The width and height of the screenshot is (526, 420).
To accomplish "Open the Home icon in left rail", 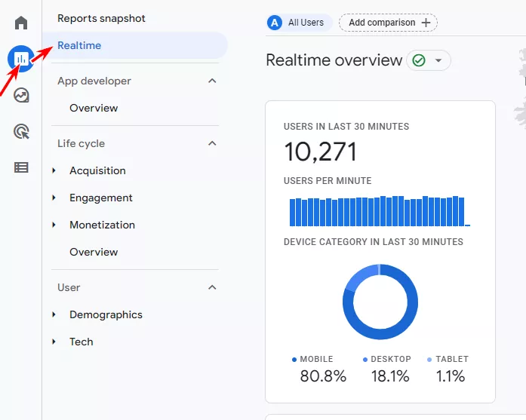I will [x=21, y=23].
